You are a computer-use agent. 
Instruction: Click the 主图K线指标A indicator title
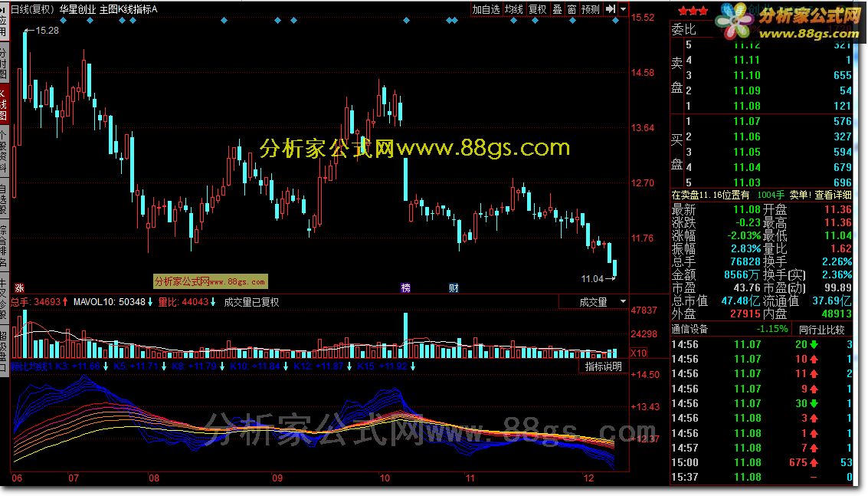click(128, 9)
